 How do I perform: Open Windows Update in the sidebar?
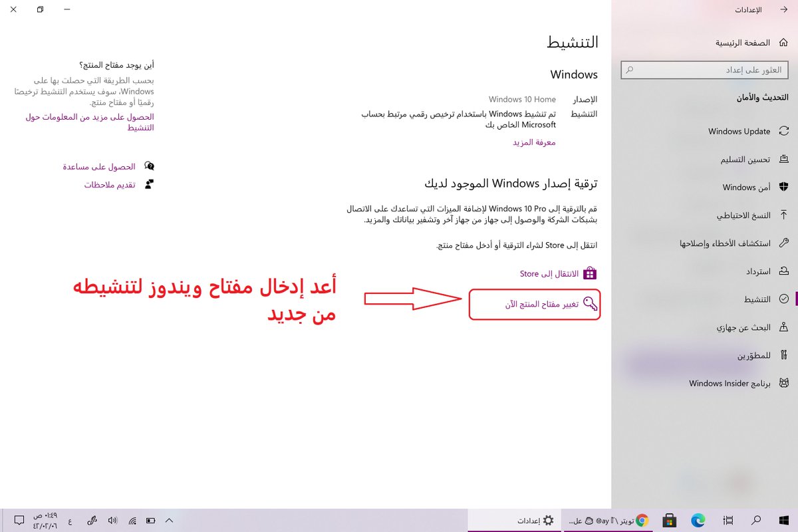coord(748,131)
